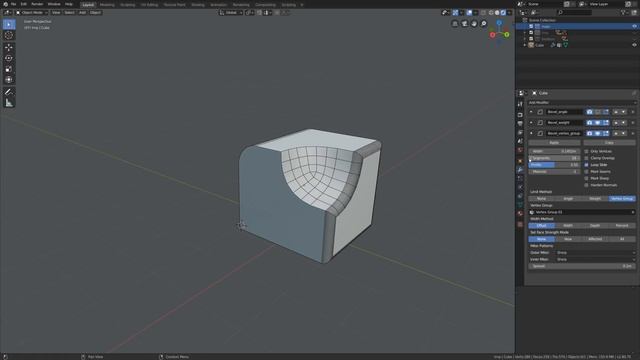The width and height of the screenshot is (640, 360).
Task: Set Limit Method to Weight
Action: click(595, 199)
